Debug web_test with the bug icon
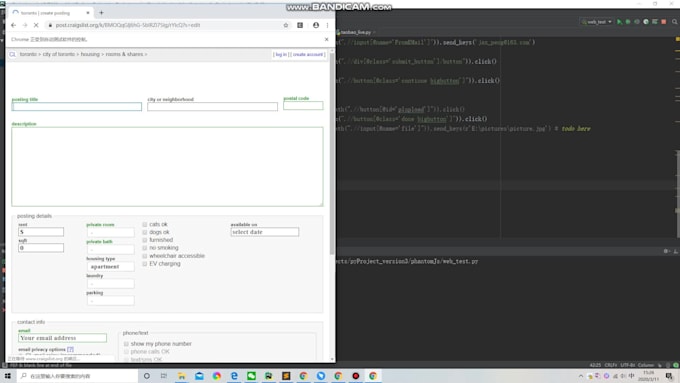This screenshot has width=680, height=383. click(628, 22)
